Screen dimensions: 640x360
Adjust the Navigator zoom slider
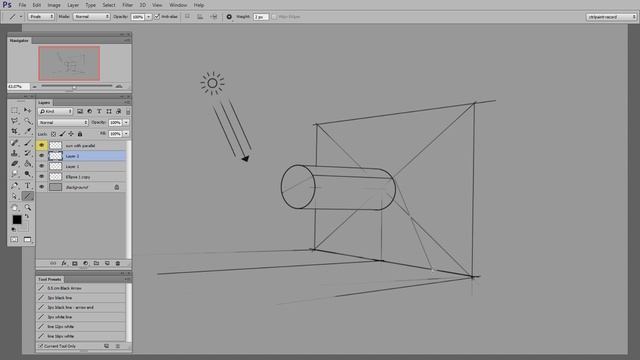click(75, 87)
